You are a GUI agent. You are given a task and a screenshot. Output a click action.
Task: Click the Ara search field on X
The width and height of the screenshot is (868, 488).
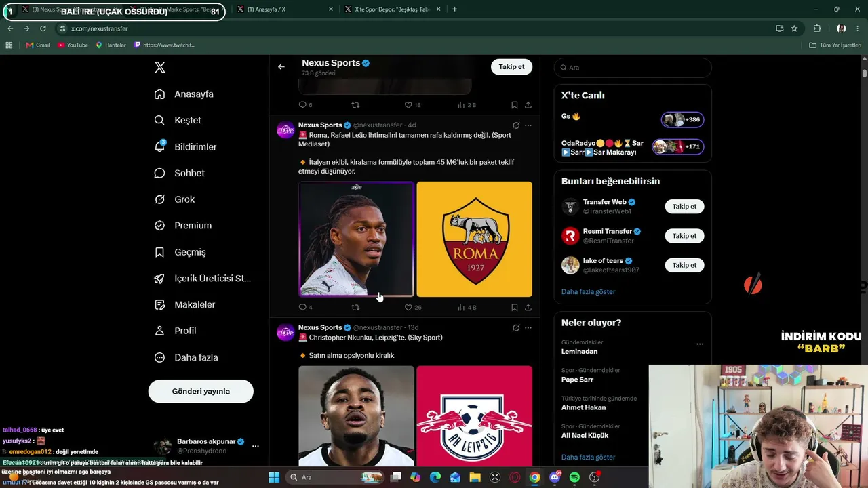click(x=633, y=68)
